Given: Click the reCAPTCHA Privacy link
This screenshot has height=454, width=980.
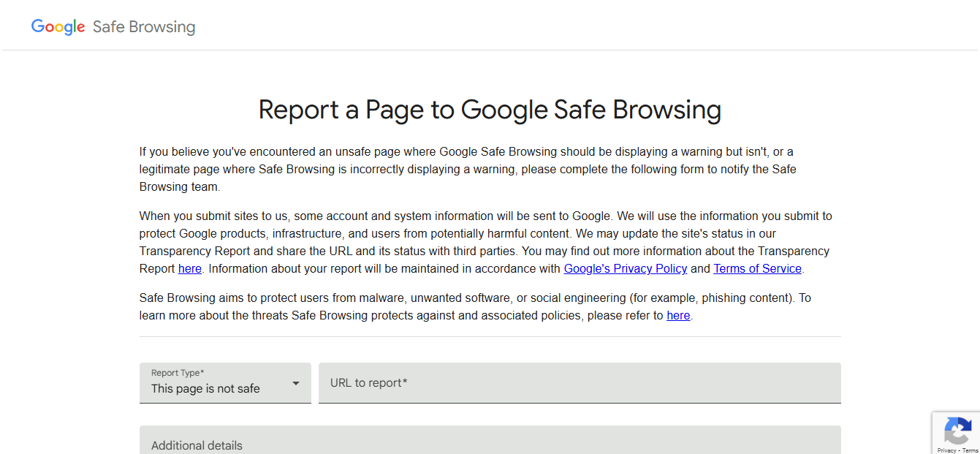Looking at the screenshot, I should 946,450.
